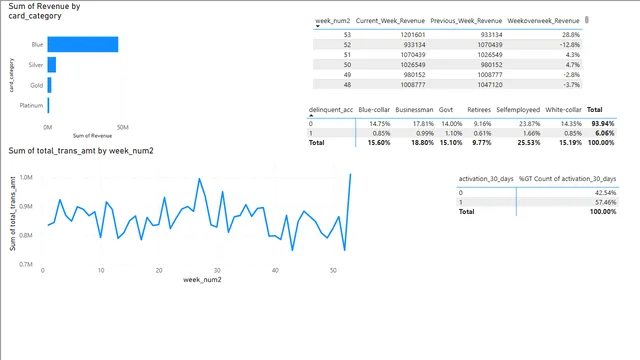Click the 1047120 previous revenue cell

[490, 84]
